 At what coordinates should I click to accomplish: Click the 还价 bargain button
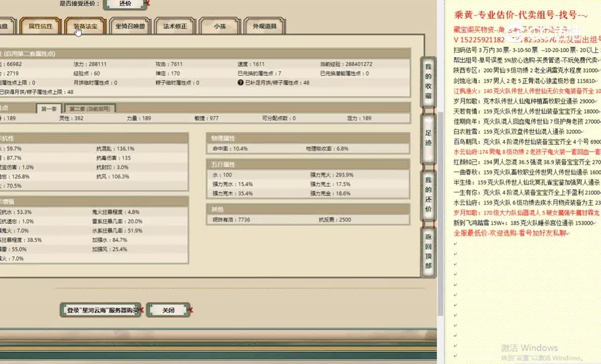click(x=125, y=4)
